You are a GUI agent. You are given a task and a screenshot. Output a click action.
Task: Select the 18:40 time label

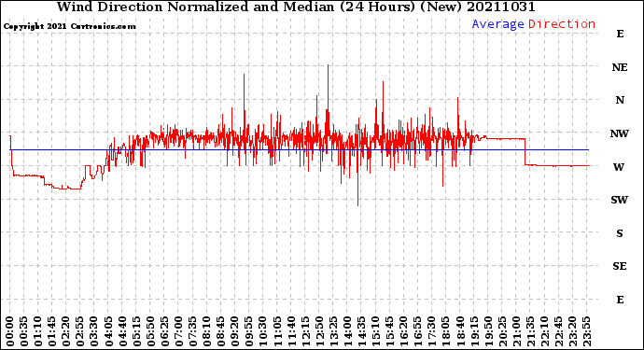(x=460, y=331)
